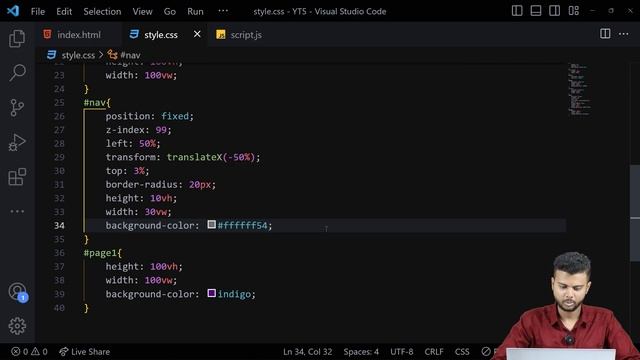Click the position: fixed declaration
This screenshot has height=360, width=640.
pyautogui.click(x=149, y=116)
